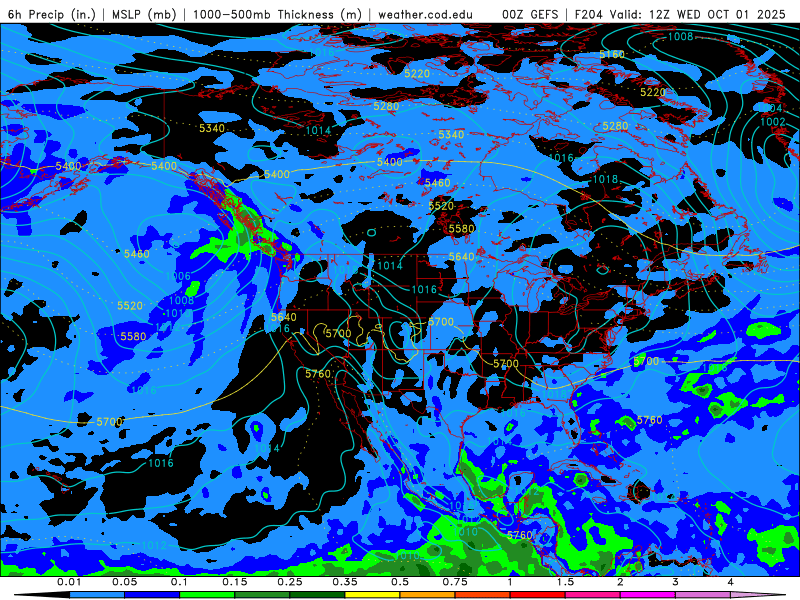Select the hot pink 1.5 legend swatch
Screen dimensions: 800x600
pos(593,595)
